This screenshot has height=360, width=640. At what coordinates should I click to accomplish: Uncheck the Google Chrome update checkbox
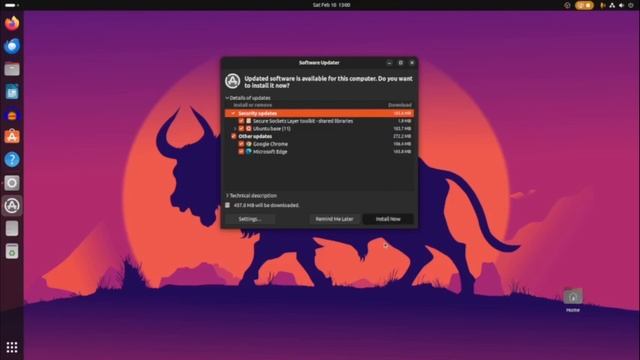241,144
